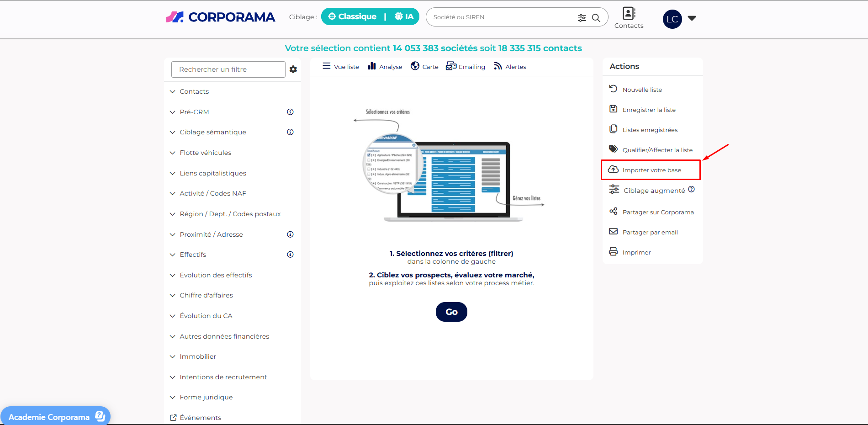Click the Imprimer printer icon

[613, 252]
